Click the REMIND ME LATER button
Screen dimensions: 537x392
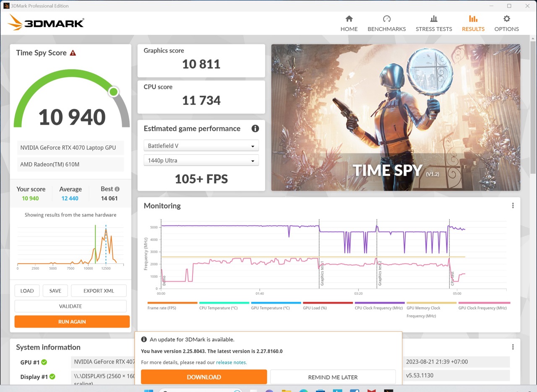333,377
